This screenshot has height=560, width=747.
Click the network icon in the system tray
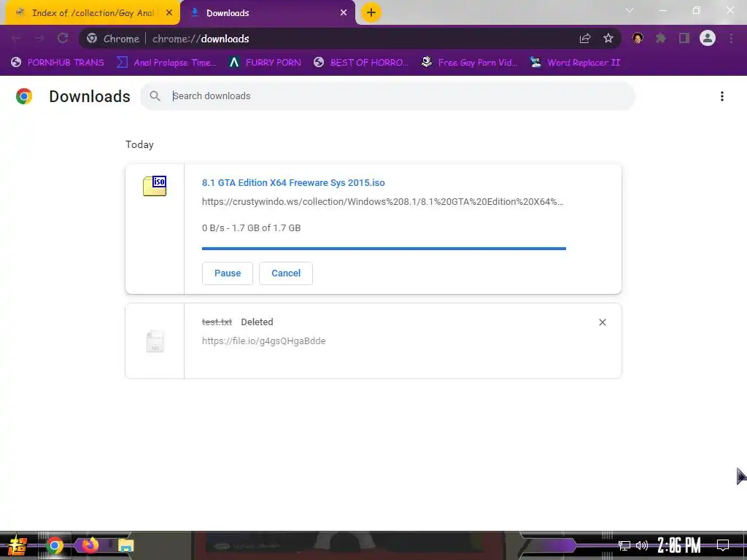point(624,545)
